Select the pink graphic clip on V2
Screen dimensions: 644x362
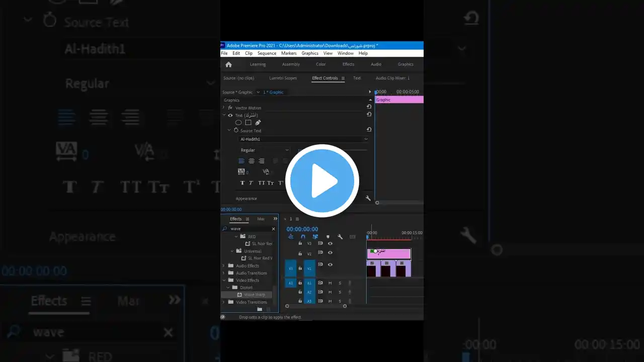(389, 254)
